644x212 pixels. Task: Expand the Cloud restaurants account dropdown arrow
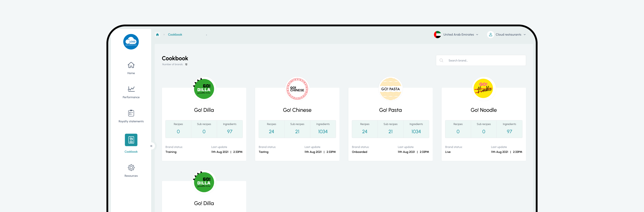[x=524, y=35]
